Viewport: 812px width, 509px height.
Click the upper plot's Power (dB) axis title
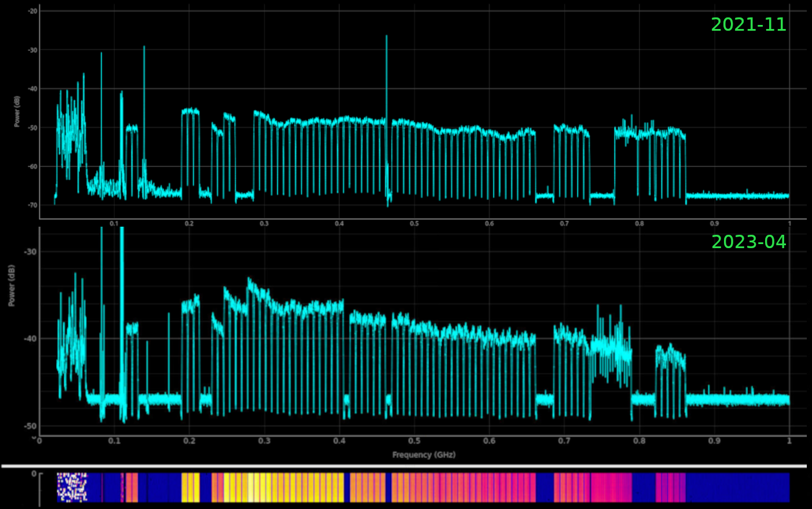[17, 111]
